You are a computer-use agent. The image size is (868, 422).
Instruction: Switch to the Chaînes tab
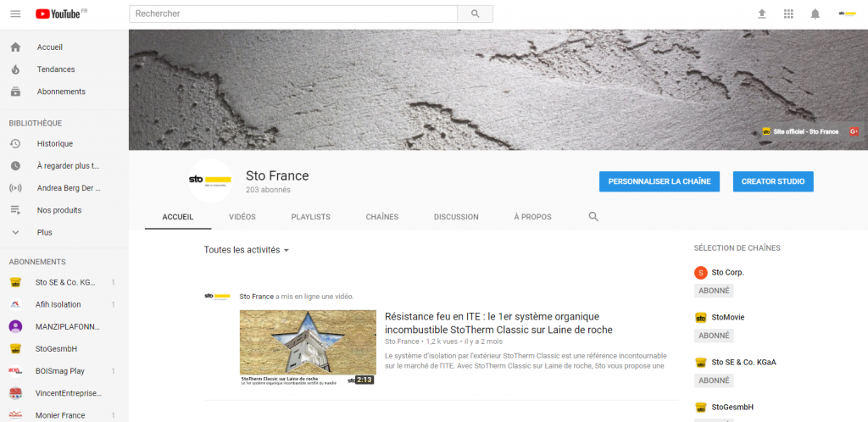382,217
